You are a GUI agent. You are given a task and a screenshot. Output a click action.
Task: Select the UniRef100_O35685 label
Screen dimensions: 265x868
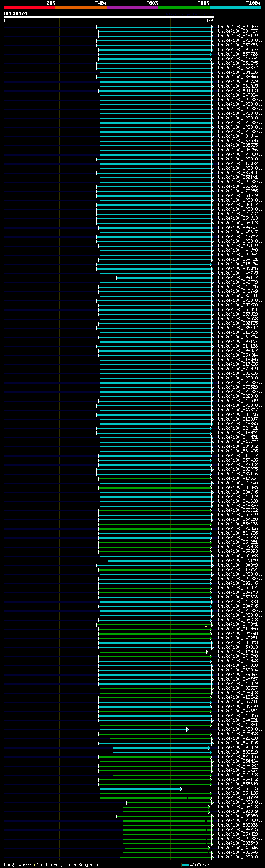(x=238, y=145)
